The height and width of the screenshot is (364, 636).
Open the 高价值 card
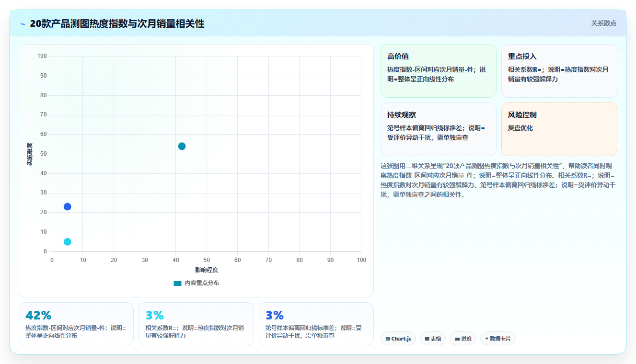439,71
